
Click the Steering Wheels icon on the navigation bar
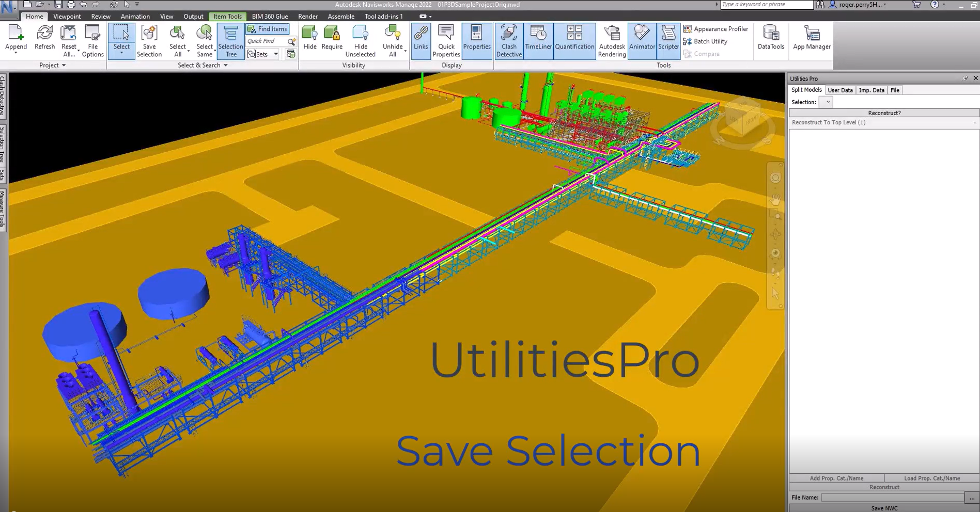click(x=775, y=178)
